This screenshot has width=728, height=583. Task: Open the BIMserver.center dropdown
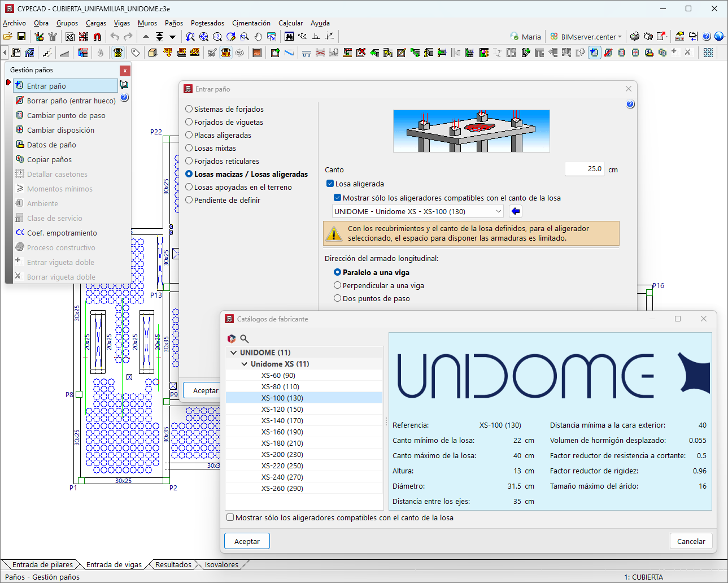[586, 37]
